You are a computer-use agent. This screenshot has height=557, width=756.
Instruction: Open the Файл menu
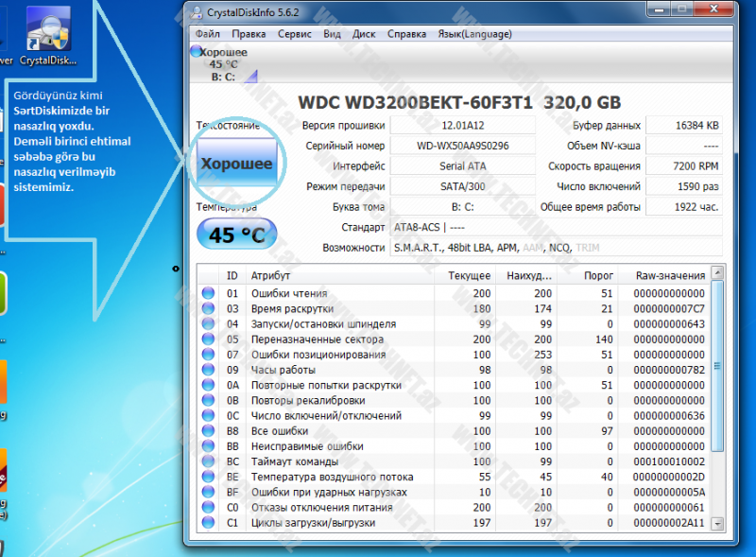click(x=207, y=34)
